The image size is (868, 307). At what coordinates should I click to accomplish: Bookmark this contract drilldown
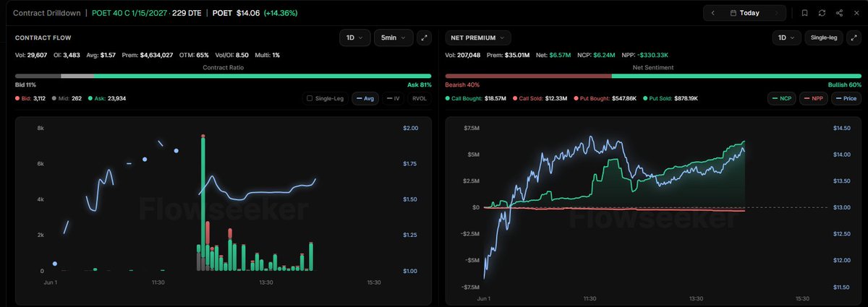coord(804,13)
